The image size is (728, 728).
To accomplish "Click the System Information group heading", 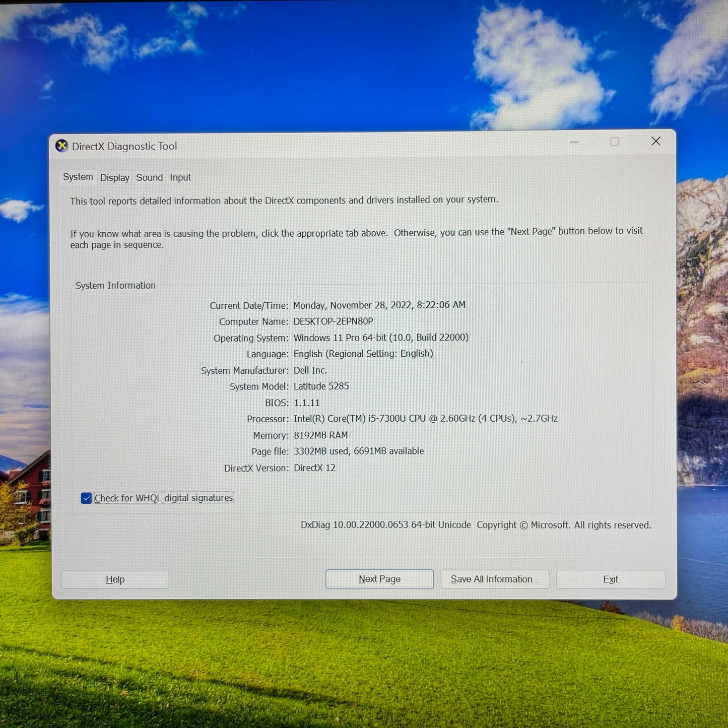I will 115,286.
